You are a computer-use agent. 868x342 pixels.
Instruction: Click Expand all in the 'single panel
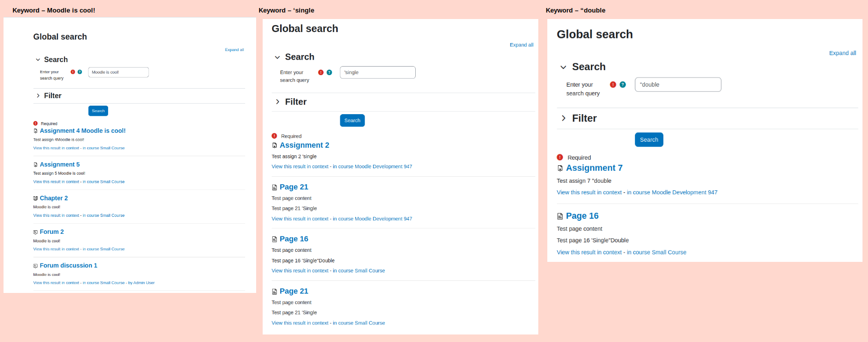(521, 45)
